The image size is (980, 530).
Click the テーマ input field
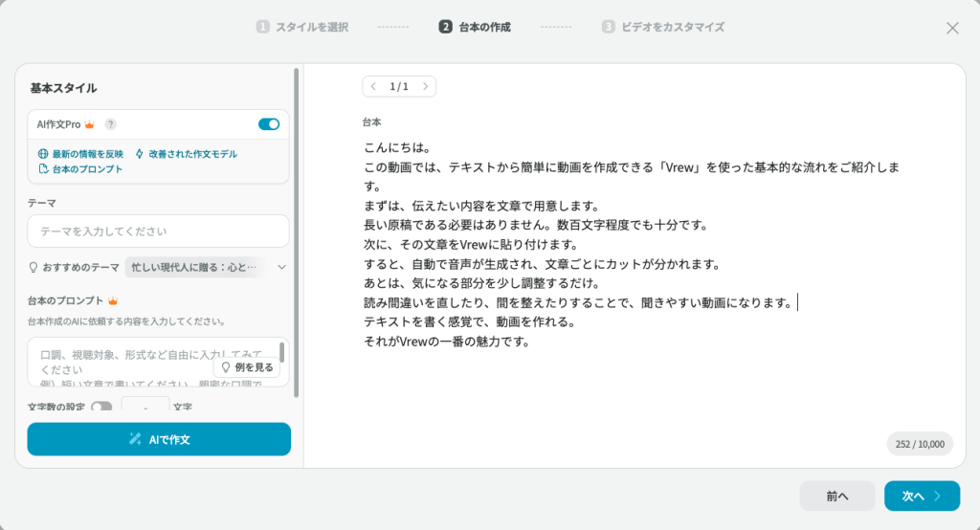pyautogui.click(x=158, y=232)
